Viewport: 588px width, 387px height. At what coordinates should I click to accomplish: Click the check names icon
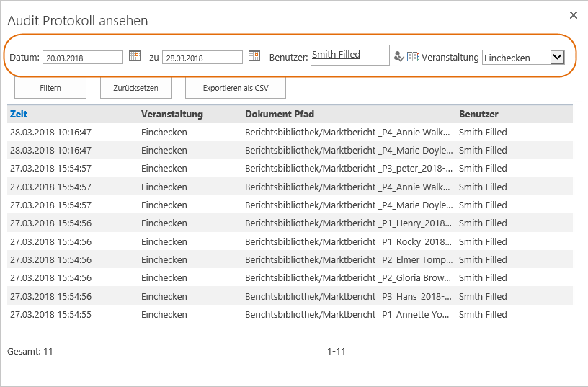coord(398,57)
